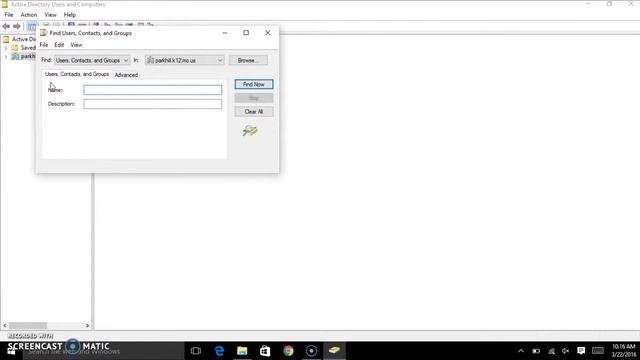Screen dimensions: 640x360
Task: Open the In domain dropdown
Action: pyautogui.click(x=184, y=60)
